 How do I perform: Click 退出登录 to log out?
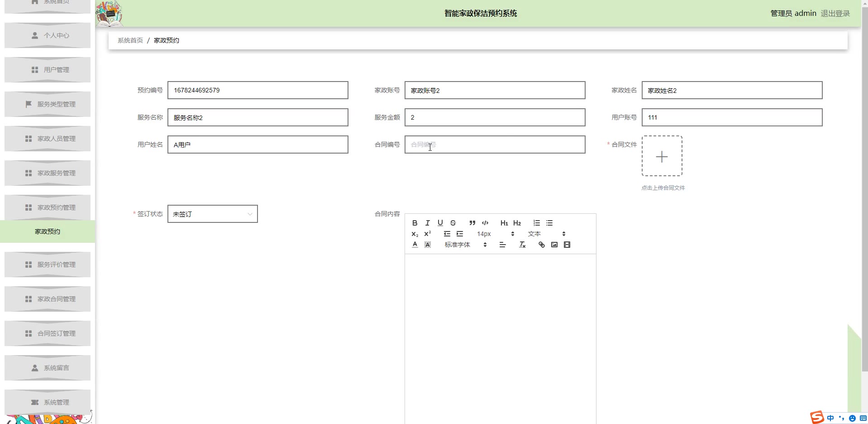[x=835, y=14]
